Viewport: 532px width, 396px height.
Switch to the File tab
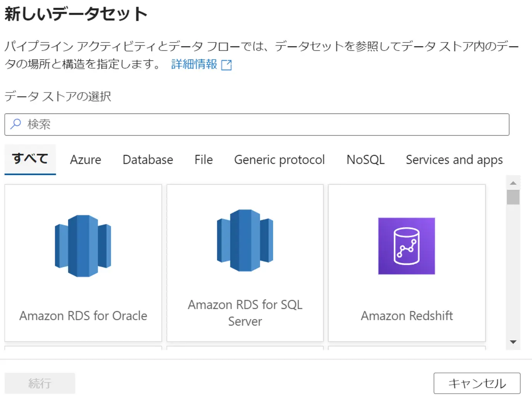204,159
